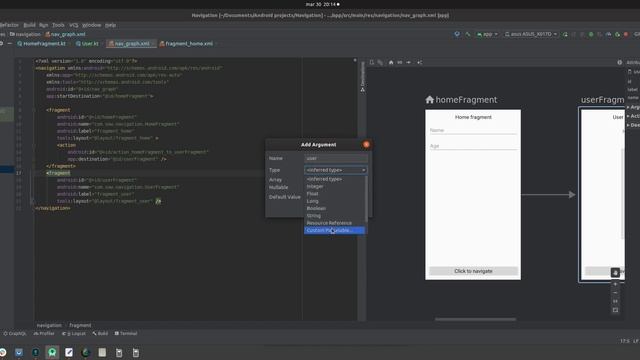The image size is (640, 360).
Task: Open the asus ASUS device selector dropdown
Action: tap(531, 34)
